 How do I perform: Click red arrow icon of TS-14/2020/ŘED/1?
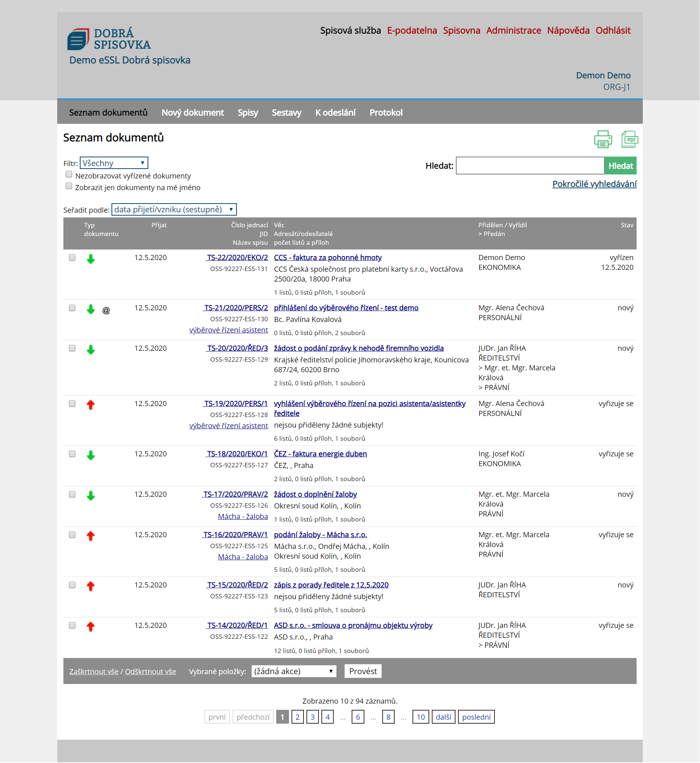pyautogui.click(x=90, y=627)
